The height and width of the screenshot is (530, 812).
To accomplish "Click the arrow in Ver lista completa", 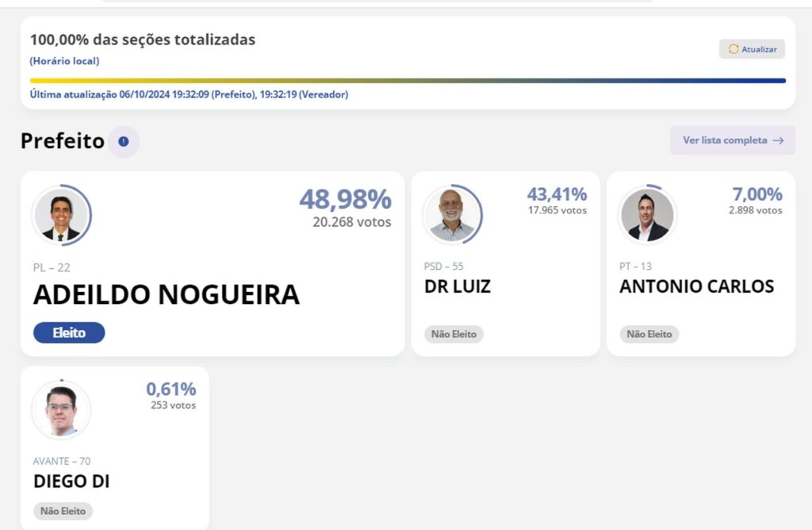I will coord(778,140).
